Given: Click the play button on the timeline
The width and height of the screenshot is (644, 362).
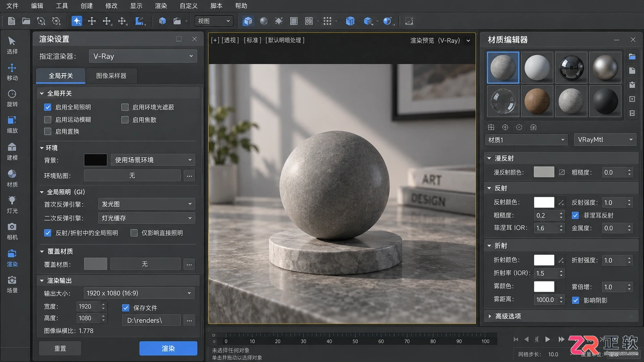Looking at the screenshot, I should click(x=547, y=340).
